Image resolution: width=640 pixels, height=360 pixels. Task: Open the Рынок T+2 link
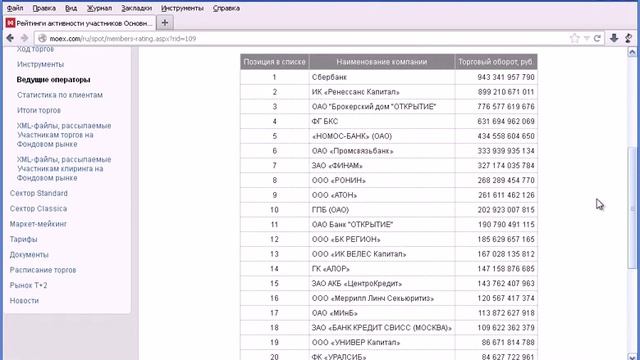(x=29, y=285)
